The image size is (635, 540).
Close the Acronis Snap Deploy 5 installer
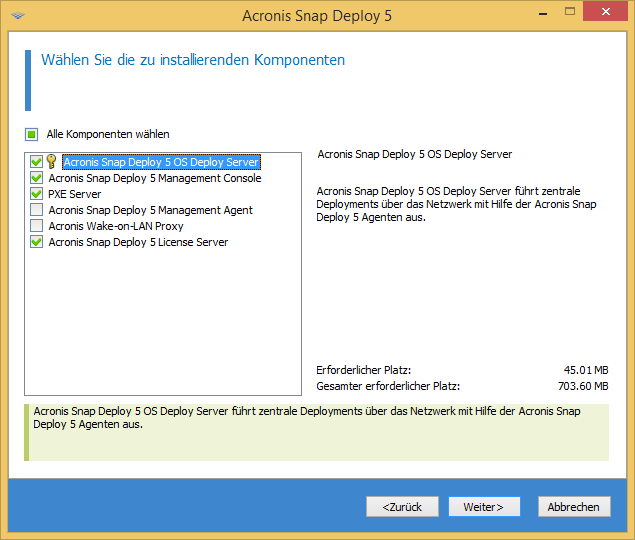(605, 11)
